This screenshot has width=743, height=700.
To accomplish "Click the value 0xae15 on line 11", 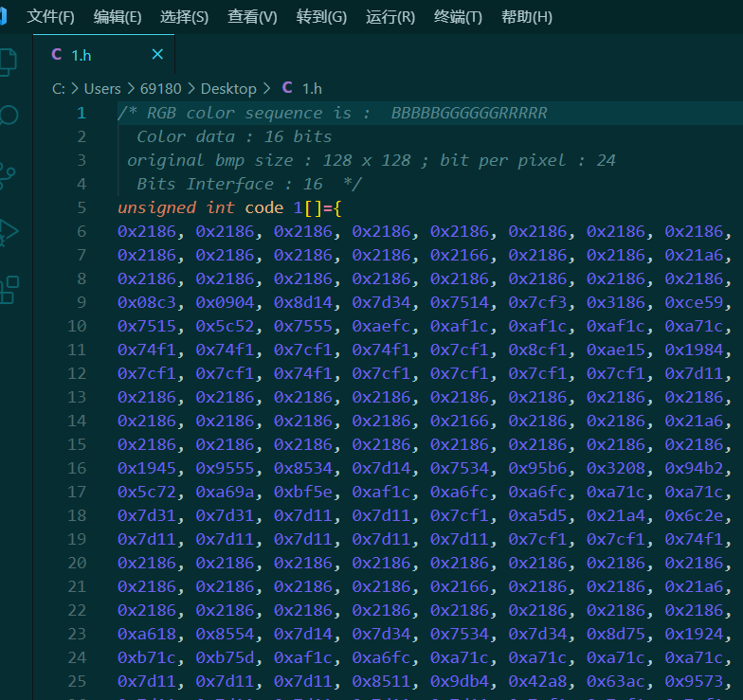I will (x=616, y=350).
